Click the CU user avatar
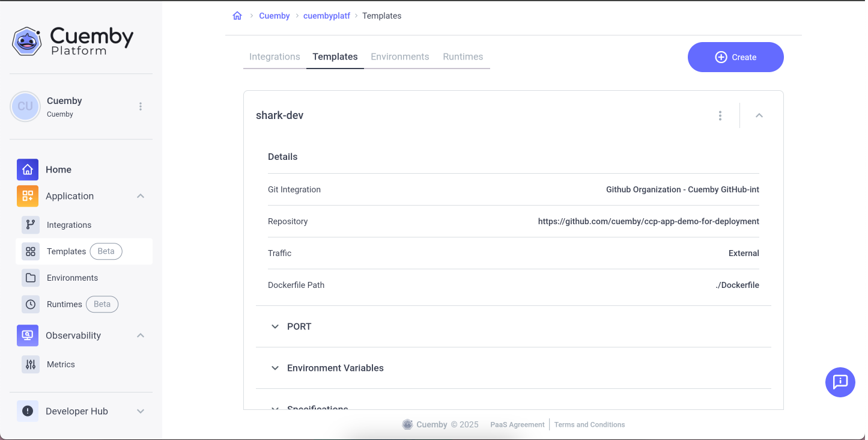The height and width of the screenshot is (440, 868). click(x=25, y=106)
